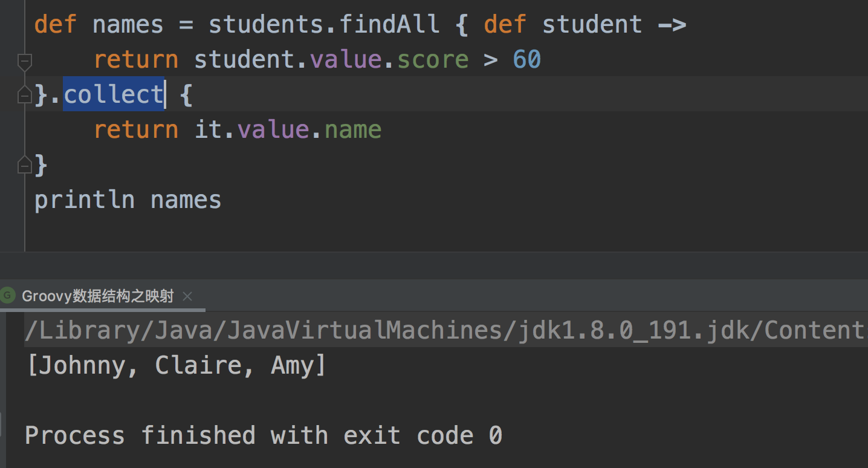Click the highlighted collect method name
The height and width of the screenshot is (468, 868).
tap(114, 94)
